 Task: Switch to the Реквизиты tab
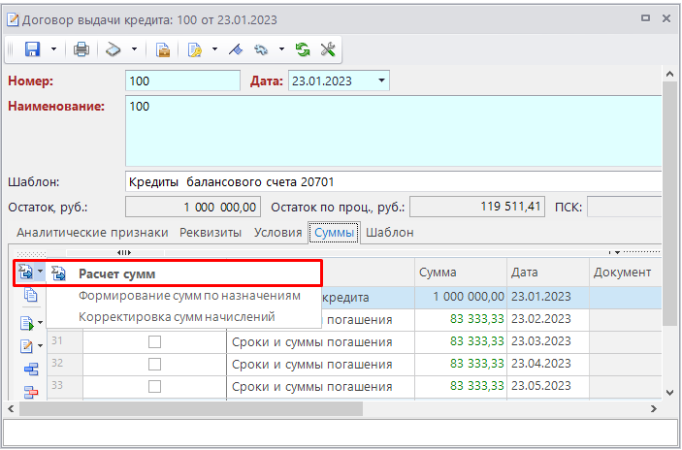pyautogui.click(x=210, y=232)
